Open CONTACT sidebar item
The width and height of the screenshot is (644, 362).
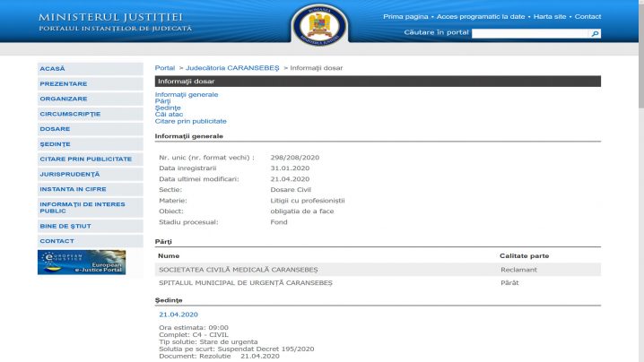coord(91,241)
